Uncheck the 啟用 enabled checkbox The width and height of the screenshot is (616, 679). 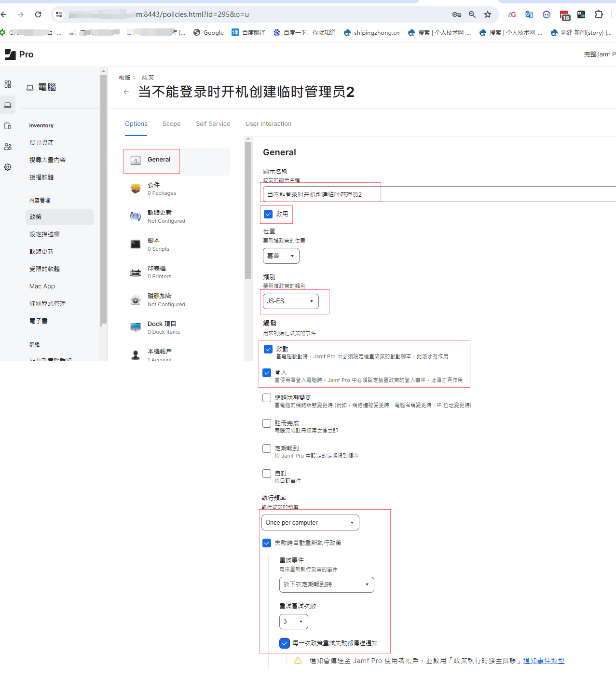coord(269,214)
